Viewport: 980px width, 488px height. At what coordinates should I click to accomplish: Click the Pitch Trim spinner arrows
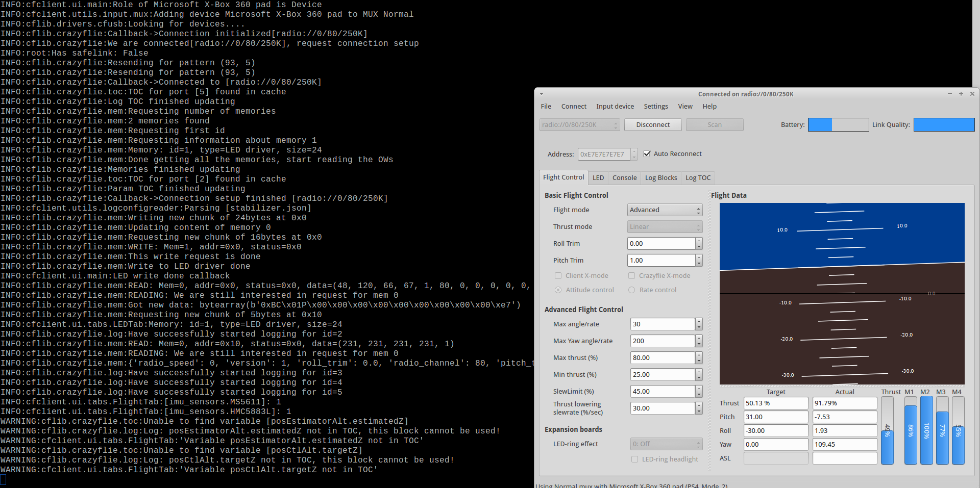tap(699, 261)
